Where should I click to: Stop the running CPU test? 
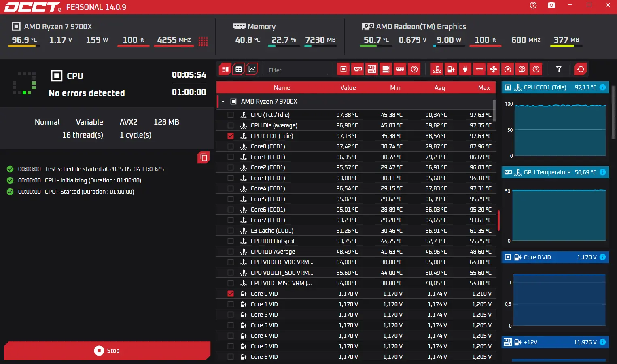coord(107,351)
